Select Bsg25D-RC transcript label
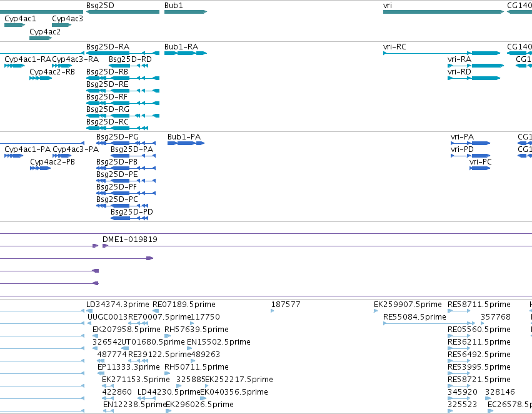The height and width of the screenshot is (414, 532). pos(108,122)
